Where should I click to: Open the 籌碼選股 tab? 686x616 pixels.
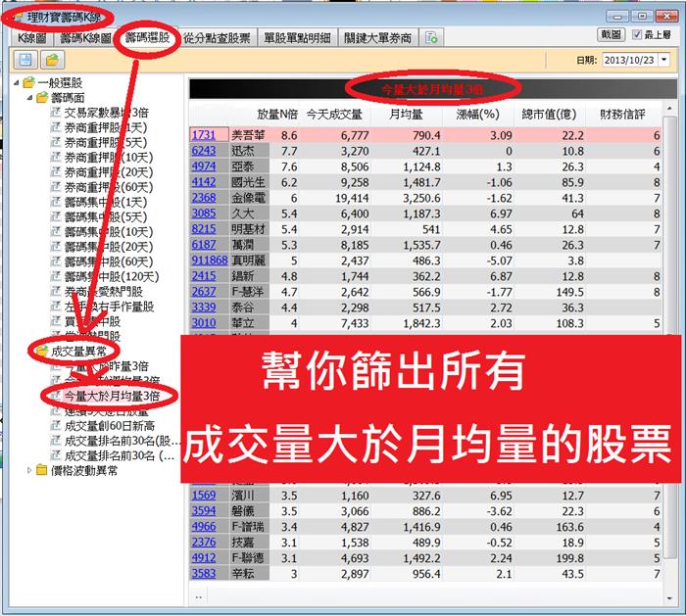click(x=147, y=37)
